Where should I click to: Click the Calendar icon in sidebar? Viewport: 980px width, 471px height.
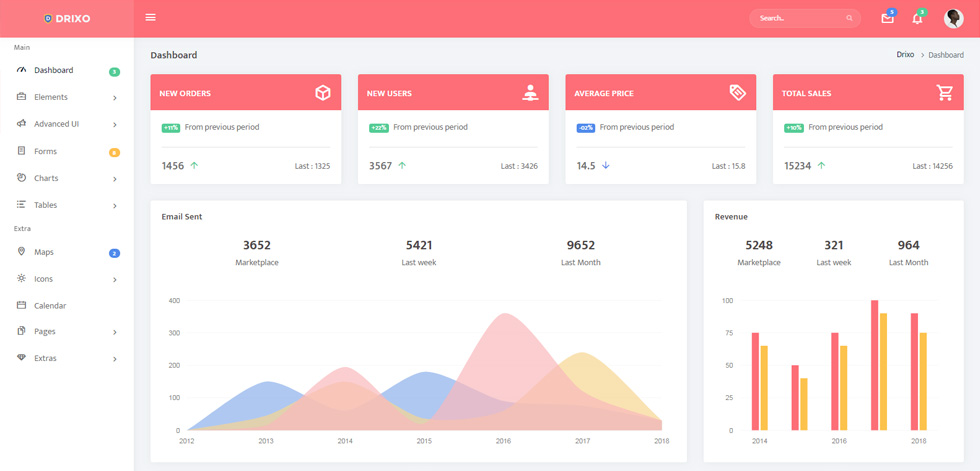tap(21, 305)
